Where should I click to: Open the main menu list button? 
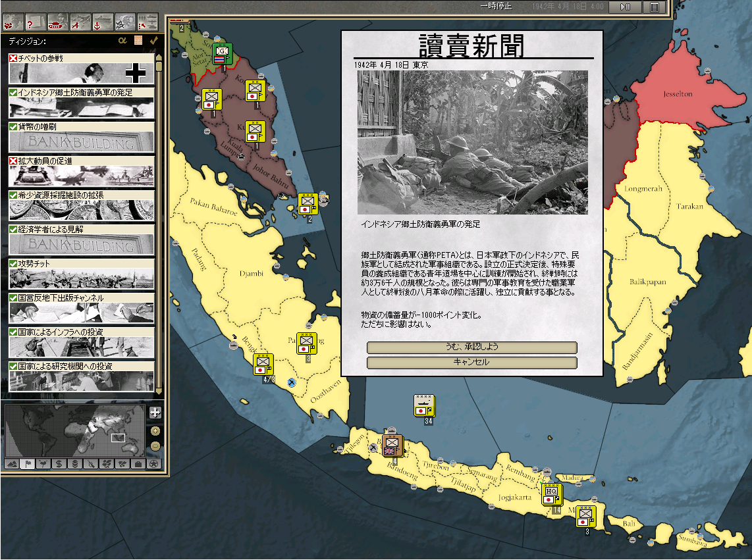click(x=655, y=7)
